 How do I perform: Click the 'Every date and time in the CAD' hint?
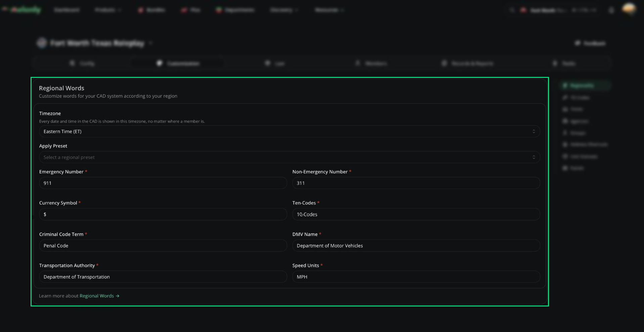point(122,121)
